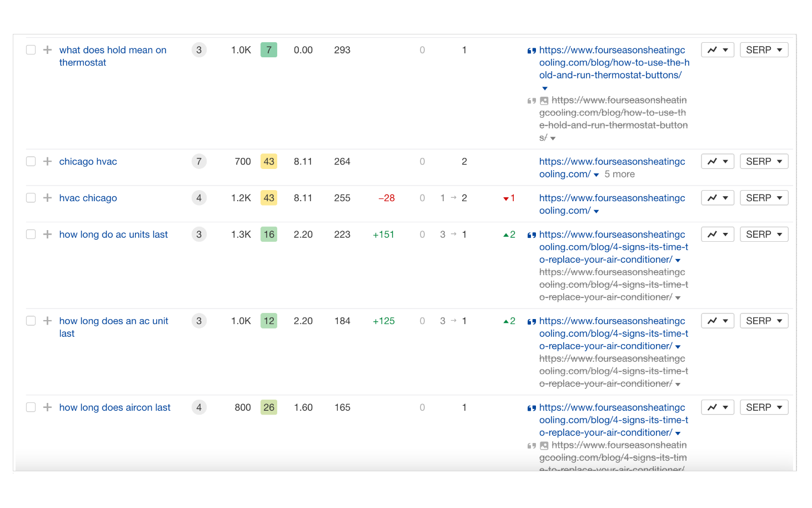Expand the URL caret in the 'hvac chicago' row
812x508 pixels.
(x=597, y=212)
